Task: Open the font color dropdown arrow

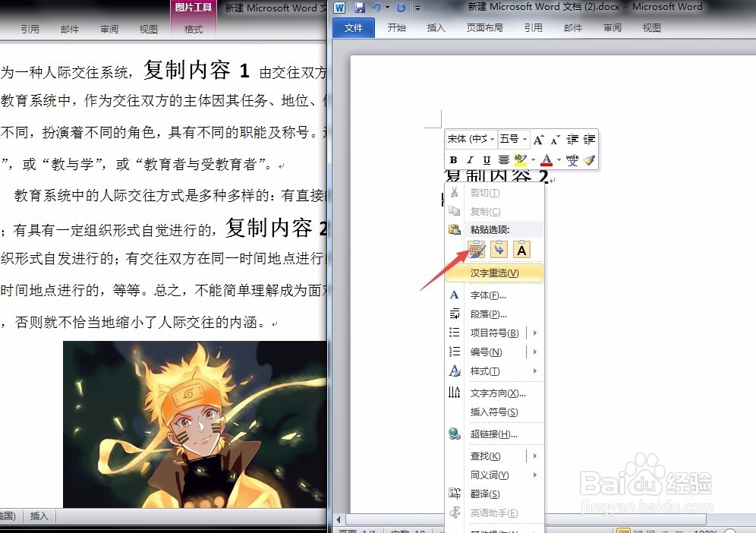Action: (x=559, y=159)
